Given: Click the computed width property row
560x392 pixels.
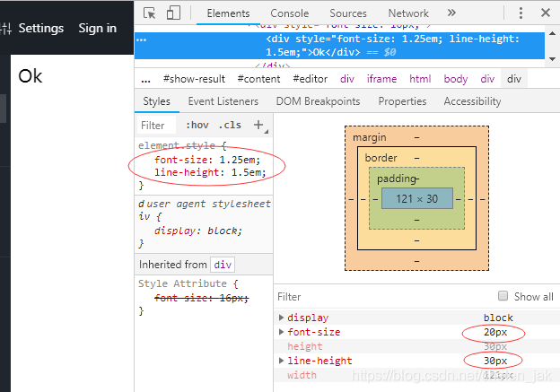Looking at the screenshot, I should 416,375.
